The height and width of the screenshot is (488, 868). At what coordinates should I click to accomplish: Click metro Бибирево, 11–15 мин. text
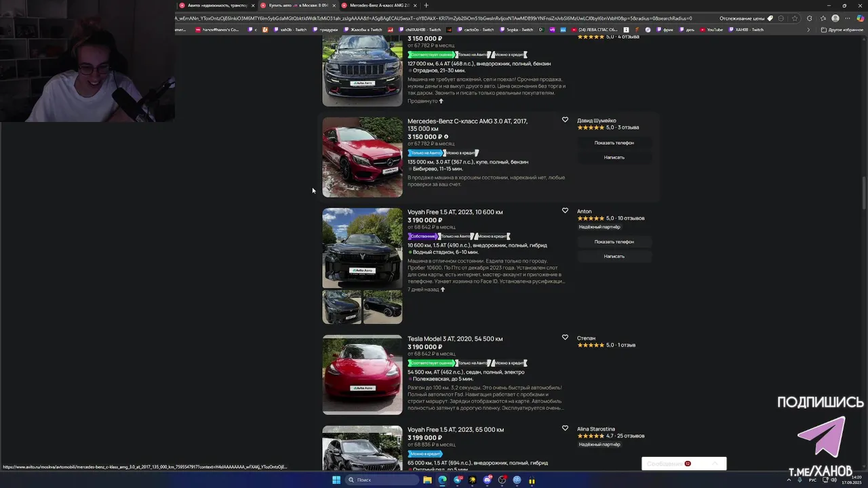pos(437,169)
